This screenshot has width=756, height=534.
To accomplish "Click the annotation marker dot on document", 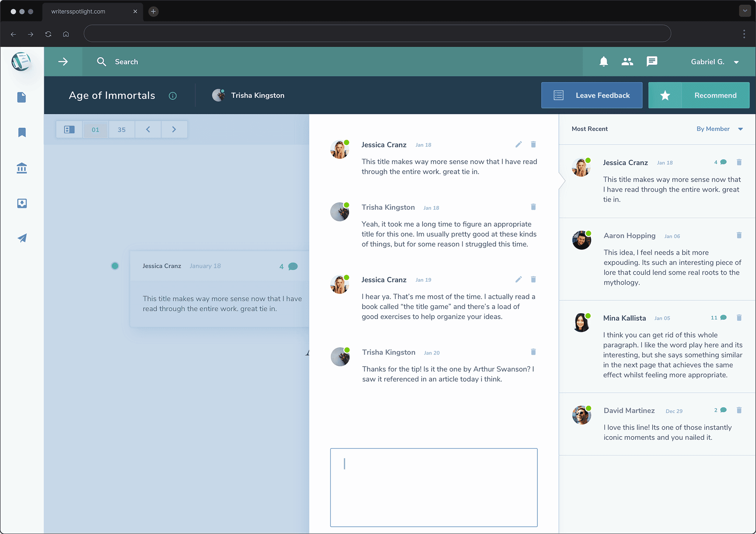I will click(x=115, y=266).
